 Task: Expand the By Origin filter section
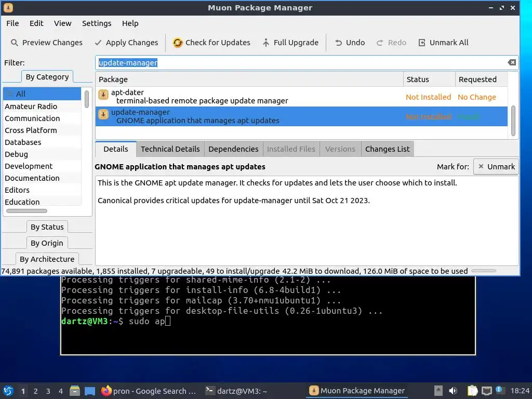(x=47, y=243)
